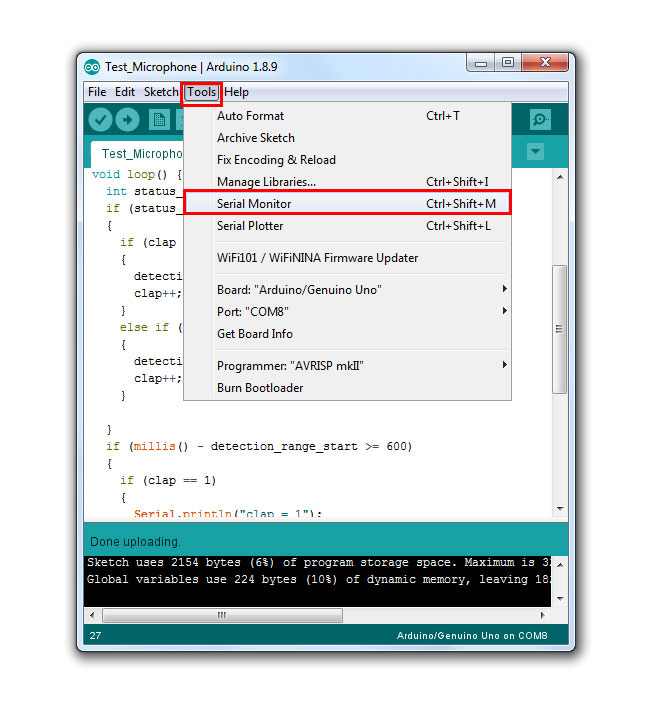652x704 pixels.
Task: Click console horizontal scroll left arrow
Action: pos(92,615)
